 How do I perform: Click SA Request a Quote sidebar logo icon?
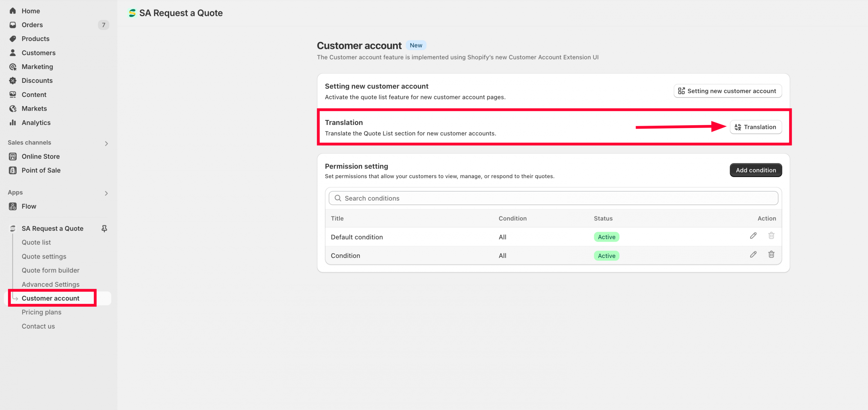[13, 228]
